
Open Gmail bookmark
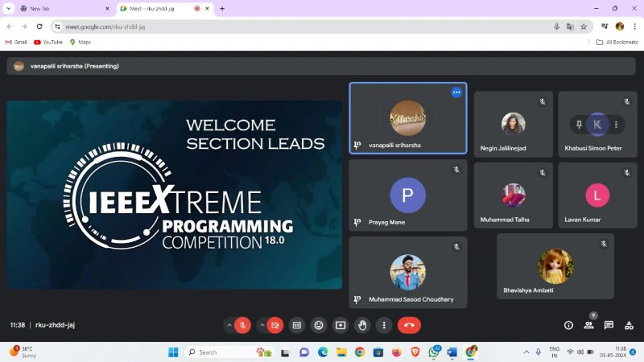click(16, 43)
